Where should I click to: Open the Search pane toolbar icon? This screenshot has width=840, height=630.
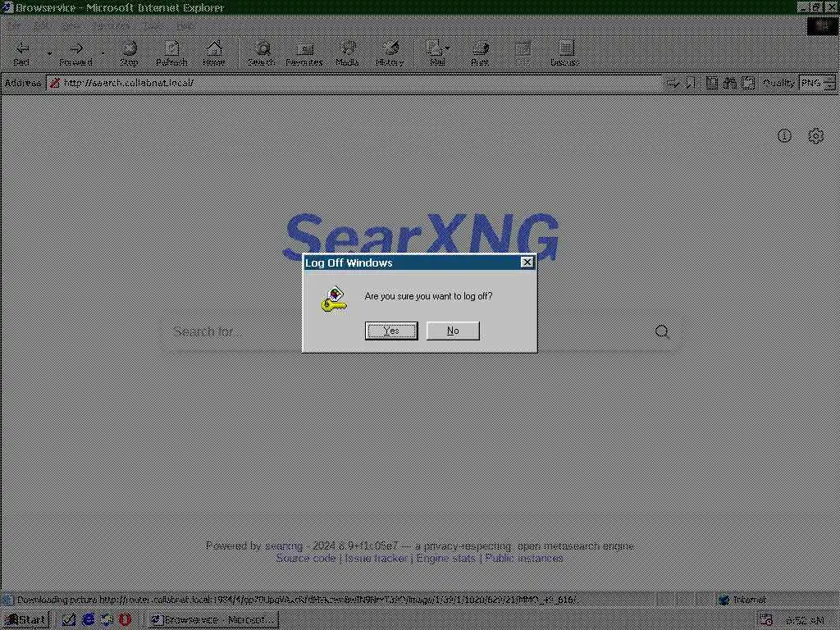[262, 53]
